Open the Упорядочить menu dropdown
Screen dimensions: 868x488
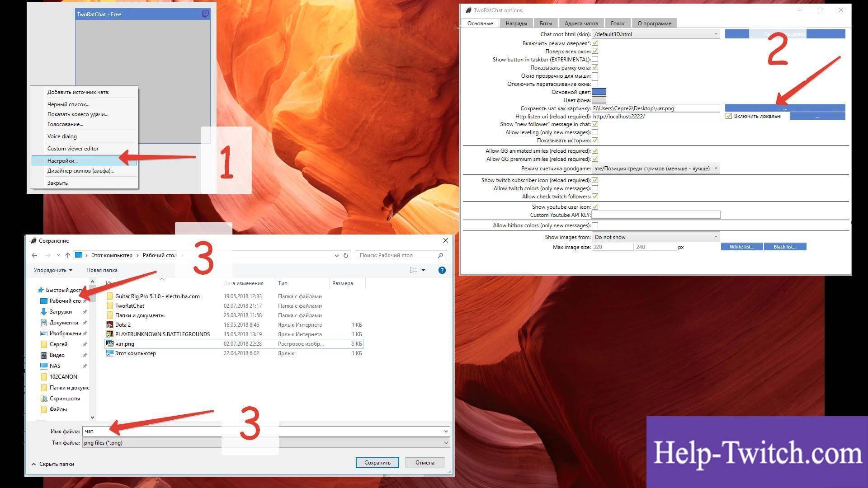[x=53, y=270]
